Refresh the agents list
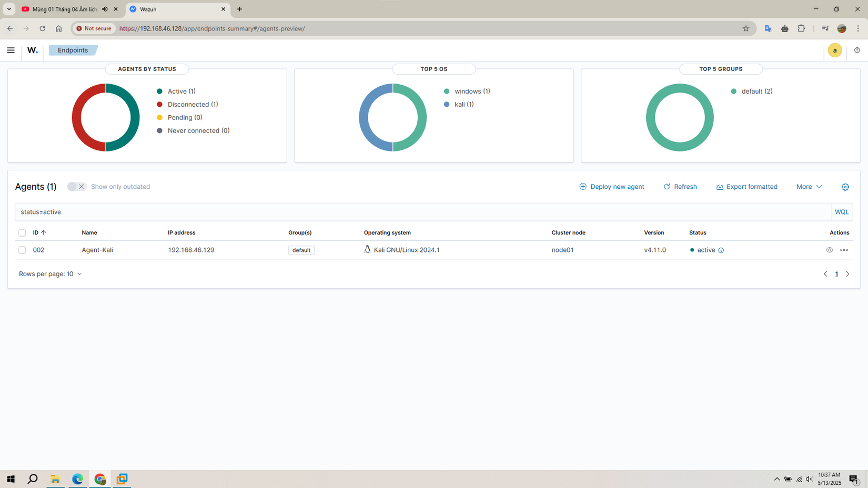 [x=680, y=187]
